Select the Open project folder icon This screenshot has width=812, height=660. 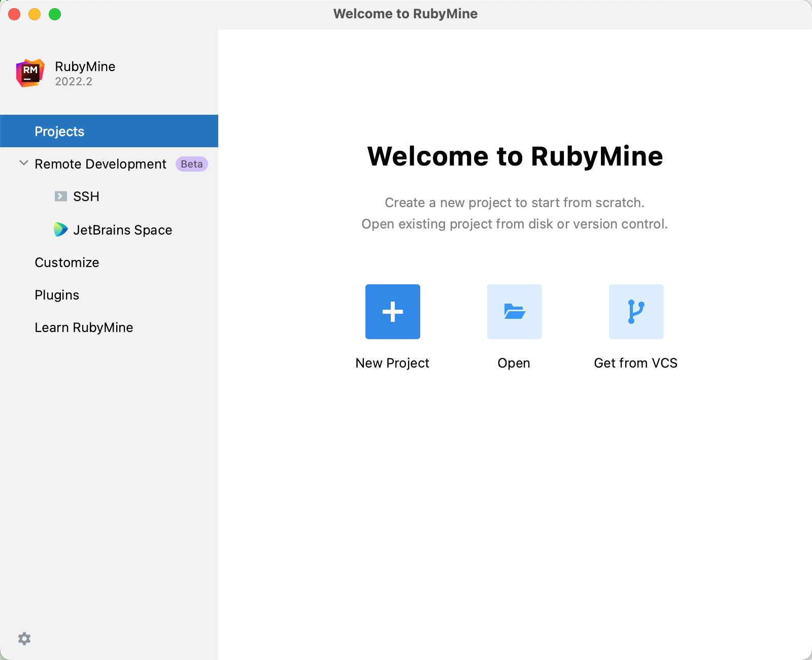pos(514,312)
